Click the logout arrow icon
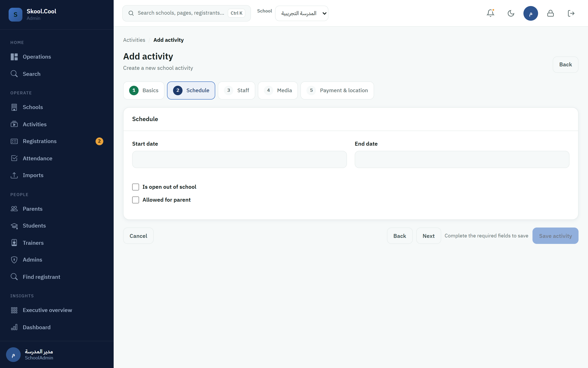 click(x=571, y=13)
